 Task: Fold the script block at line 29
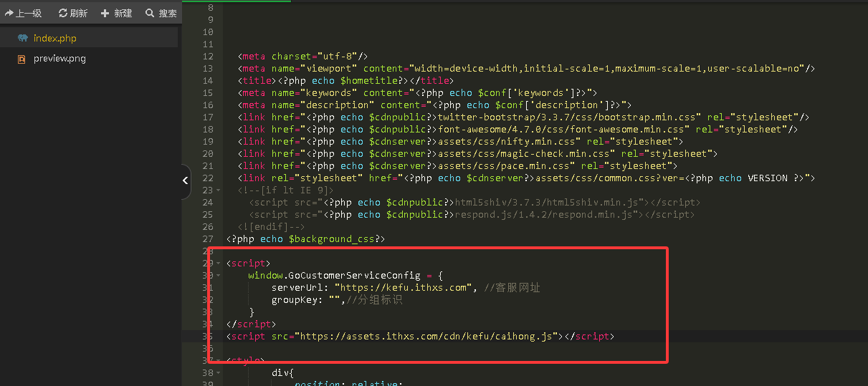(218, 264)
